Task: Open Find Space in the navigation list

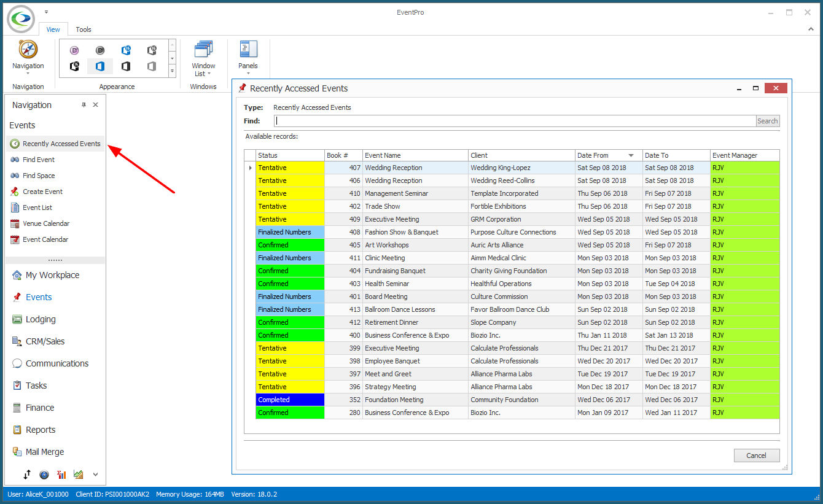Action: (33, 176)
